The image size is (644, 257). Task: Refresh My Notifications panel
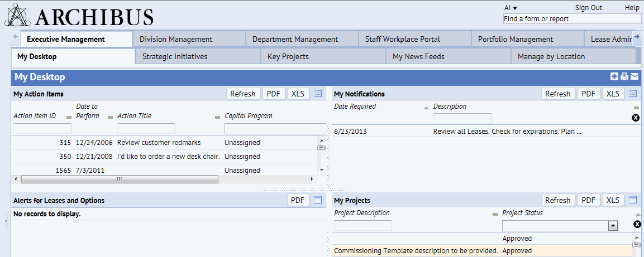(558, 94)
